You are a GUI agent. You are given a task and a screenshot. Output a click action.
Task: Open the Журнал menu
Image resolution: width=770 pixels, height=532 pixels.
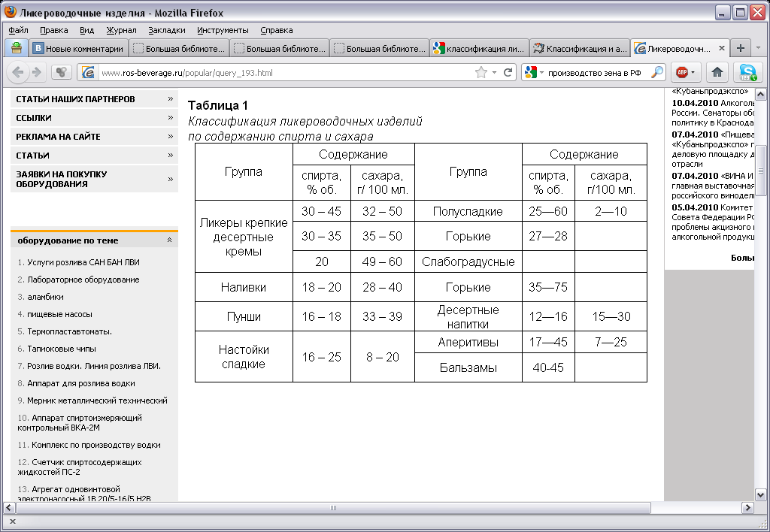[121, 30]
